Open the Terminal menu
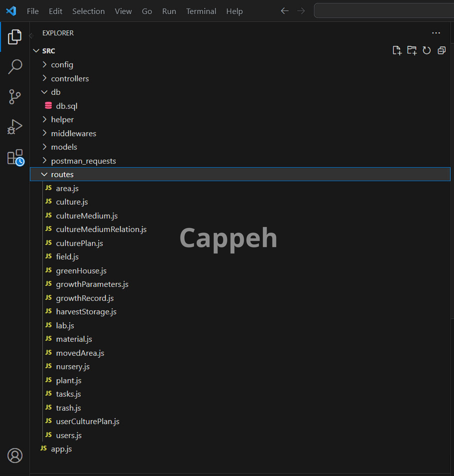 tap(201, 11)
